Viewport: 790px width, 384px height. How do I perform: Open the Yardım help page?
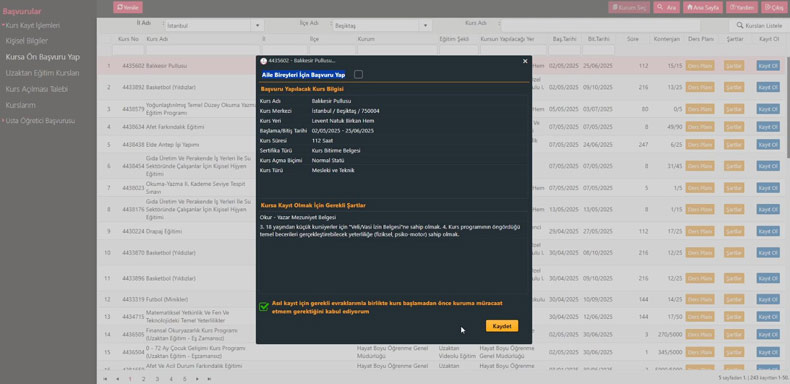(x=742, y=8)
